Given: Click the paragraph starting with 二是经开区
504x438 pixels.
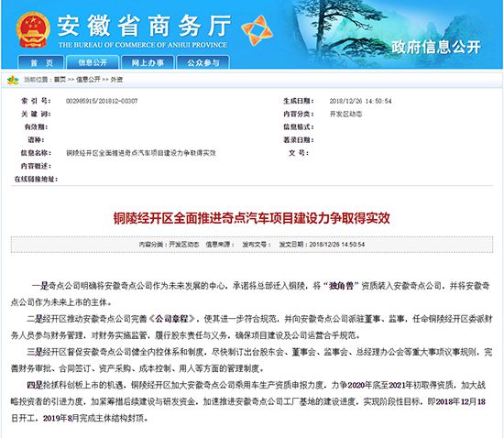Looking at the screenshot, I should (x=252, y=327).
